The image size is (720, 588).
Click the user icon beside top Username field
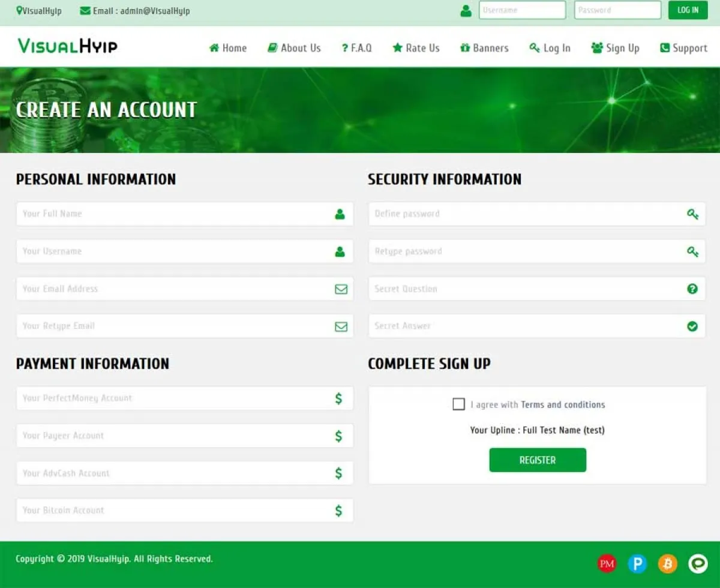(x=466, y=10)
